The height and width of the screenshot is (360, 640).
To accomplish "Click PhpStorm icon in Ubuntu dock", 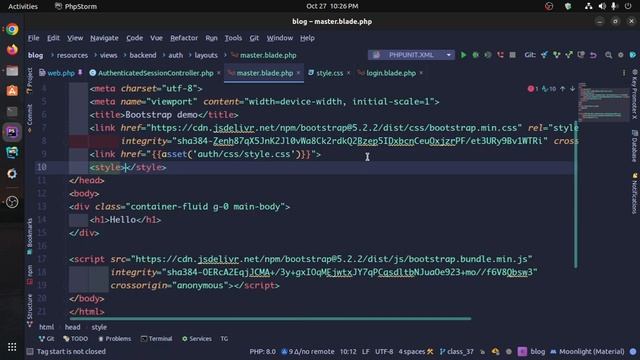I will (x=12, y=132).
